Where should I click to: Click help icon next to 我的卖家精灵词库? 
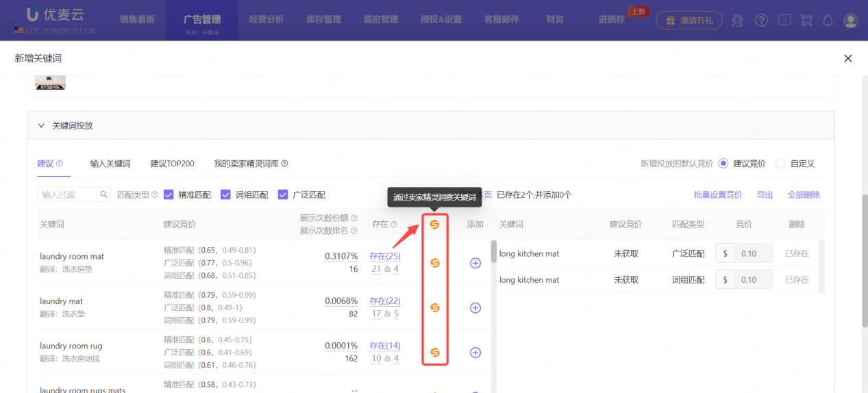tap(284, 164)
